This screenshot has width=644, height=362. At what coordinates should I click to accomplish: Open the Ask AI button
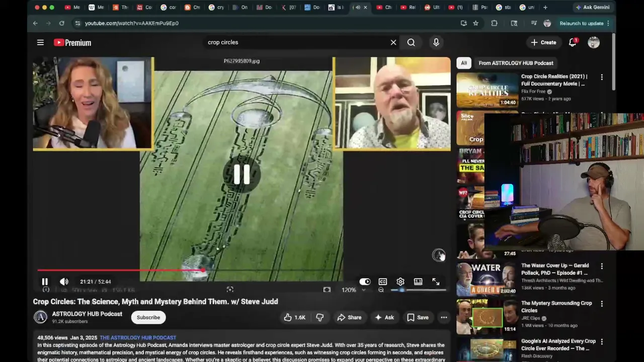click(x=384, y=317)
